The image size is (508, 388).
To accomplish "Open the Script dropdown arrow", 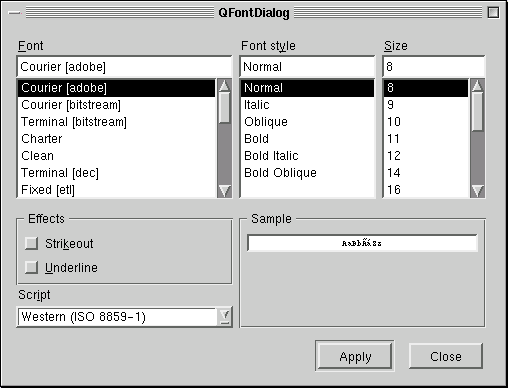I will [x=225, y=316].
